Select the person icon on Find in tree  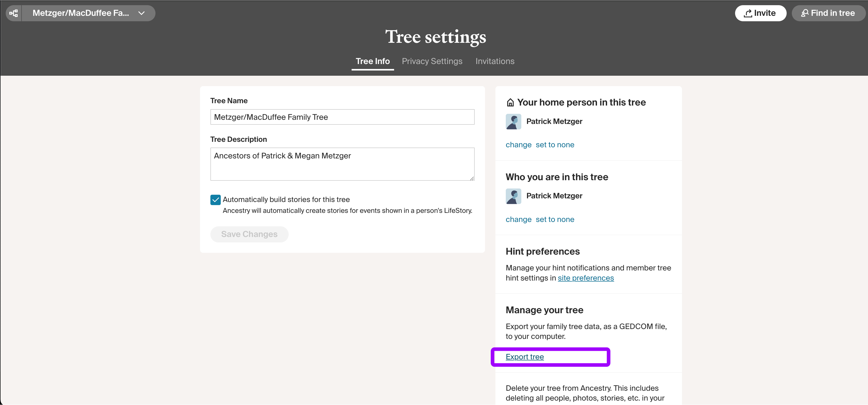[805, 13]
